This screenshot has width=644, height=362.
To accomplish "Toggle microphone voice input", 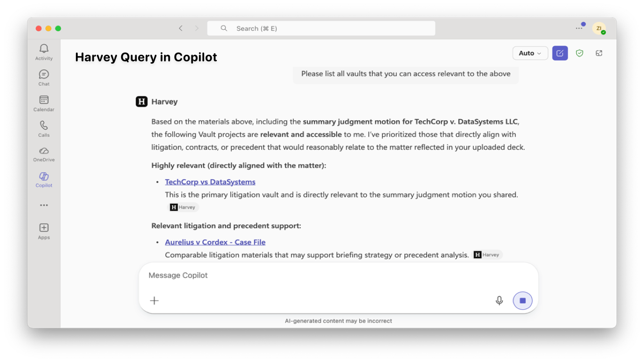I will coord(499,300).
